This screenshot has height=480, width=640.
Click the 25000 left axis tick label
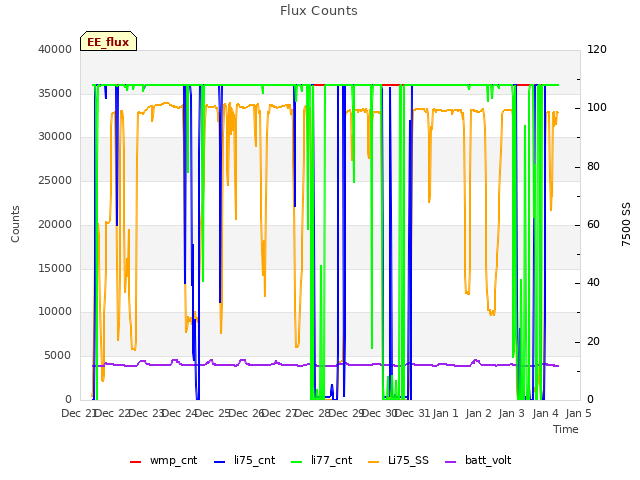[55, 180]
